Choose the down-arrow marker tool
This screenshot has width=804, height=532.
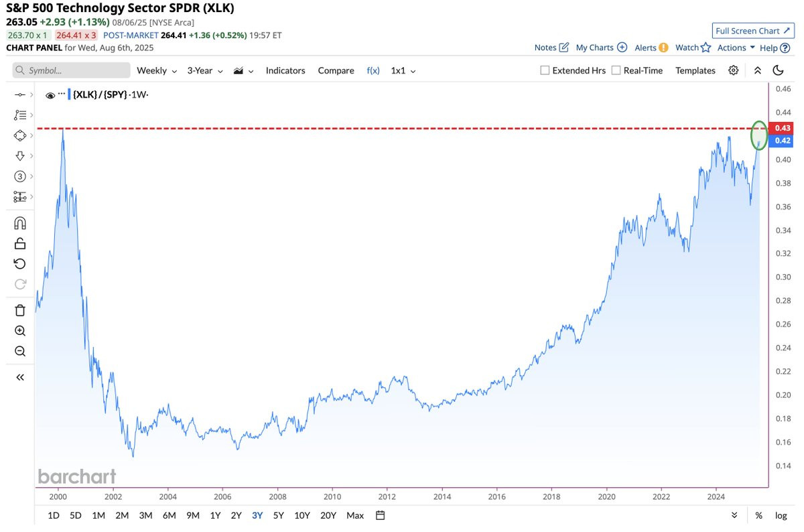[20, 155]
